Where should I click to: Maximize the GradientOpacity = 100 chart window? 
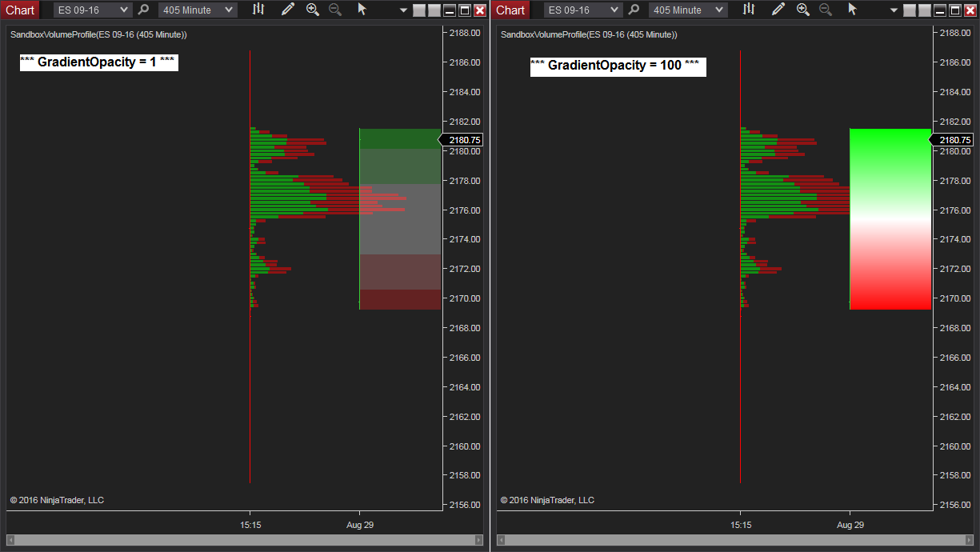coord(954,10)
